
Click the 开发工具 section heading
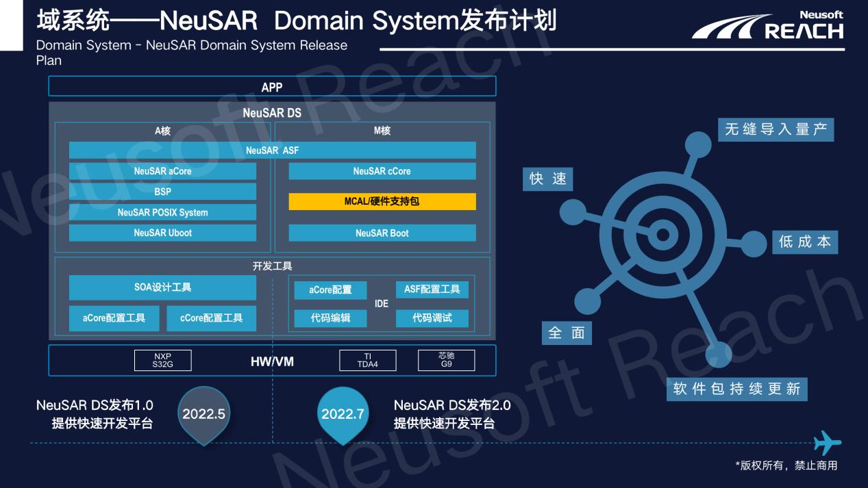coord(272,266)
